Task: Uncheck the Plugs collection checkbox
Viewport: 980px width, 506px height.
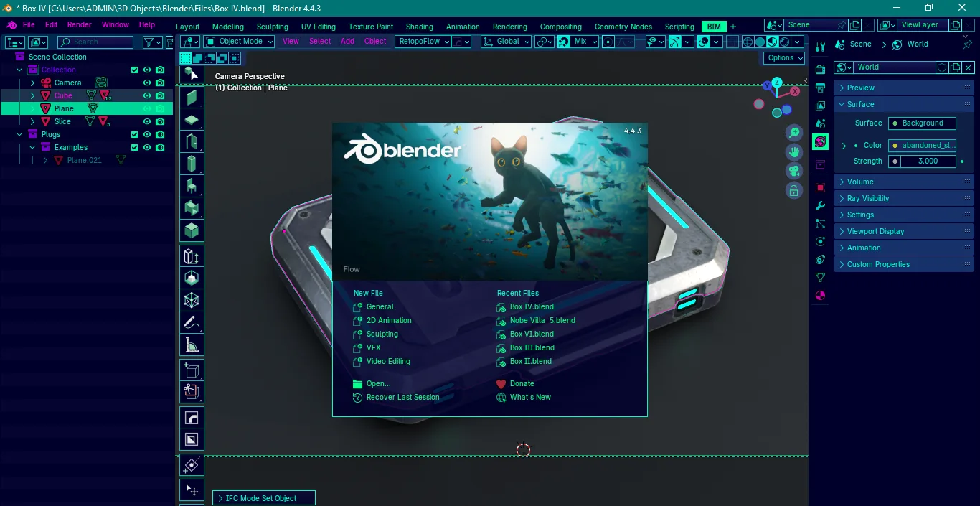Action: click(x=134, y=135)
